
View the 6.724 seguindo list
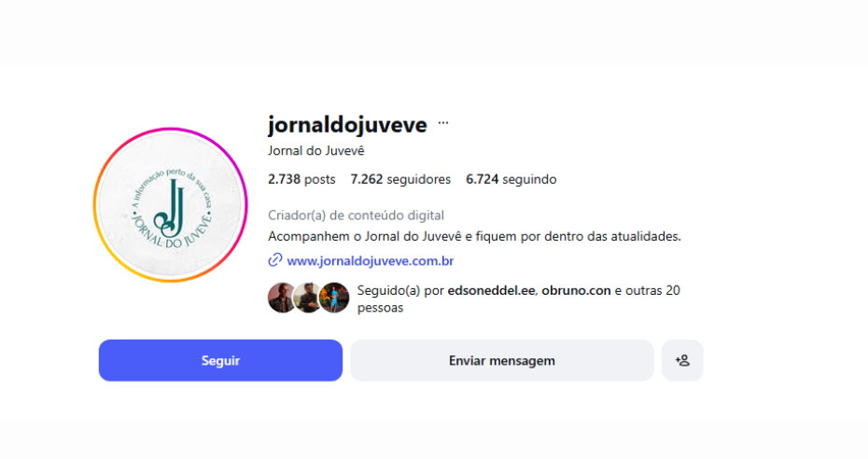[511, 179]
